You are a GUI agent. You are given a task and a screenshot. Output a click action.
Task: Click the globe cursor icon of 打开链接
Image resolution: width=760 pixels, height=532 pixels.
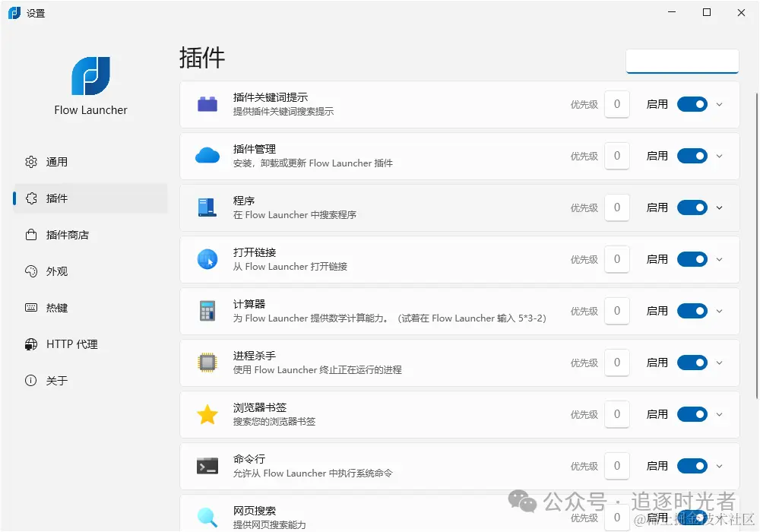pyautogui.click(x=207, y=259)
